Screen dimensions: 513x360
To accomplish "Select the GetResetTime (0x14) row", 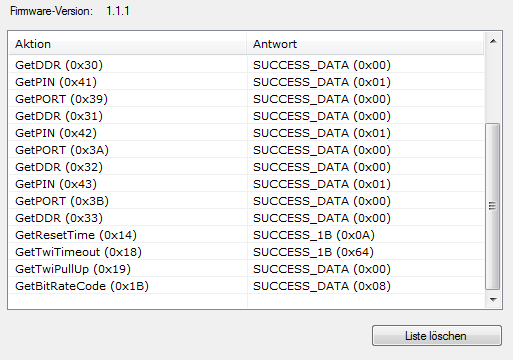I will tap(247, 235).
